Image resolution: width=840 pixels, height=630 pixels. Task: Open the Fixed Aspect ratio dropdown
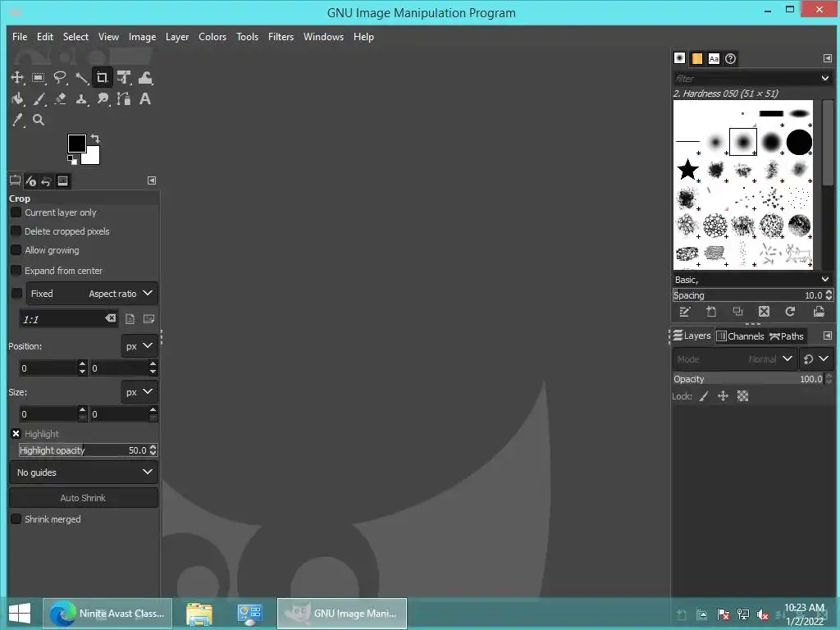coord(92,294)
